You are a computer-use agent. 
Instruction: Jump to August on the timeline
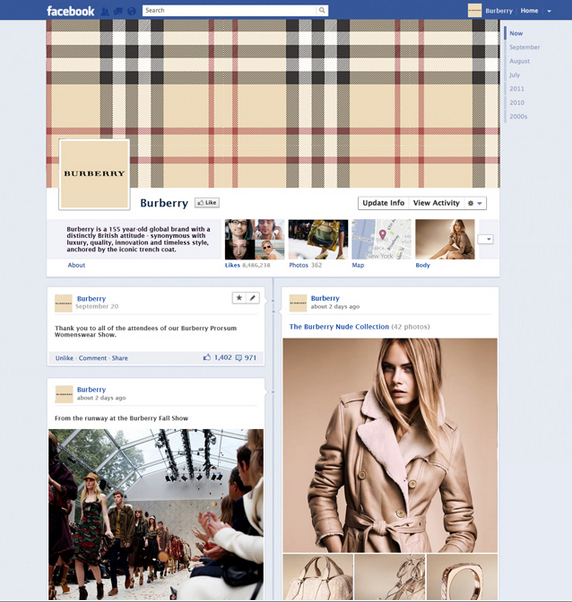[x=519, y=61]
